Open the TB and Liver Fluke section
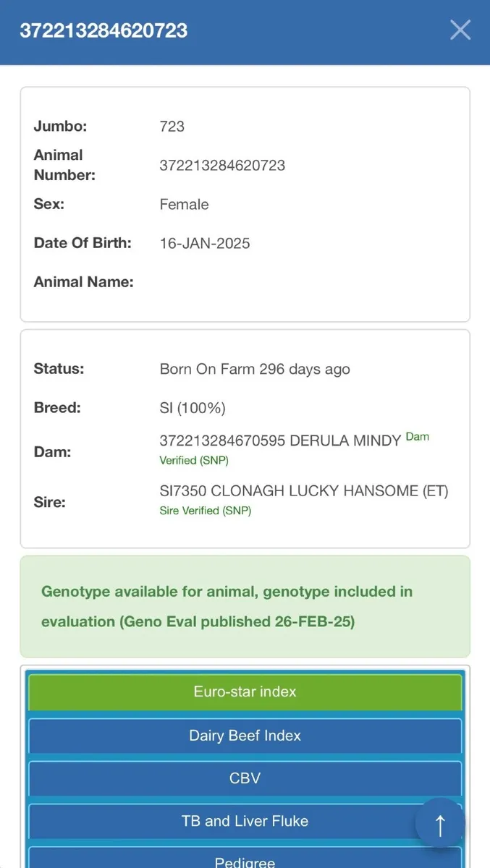 point(245,821)
